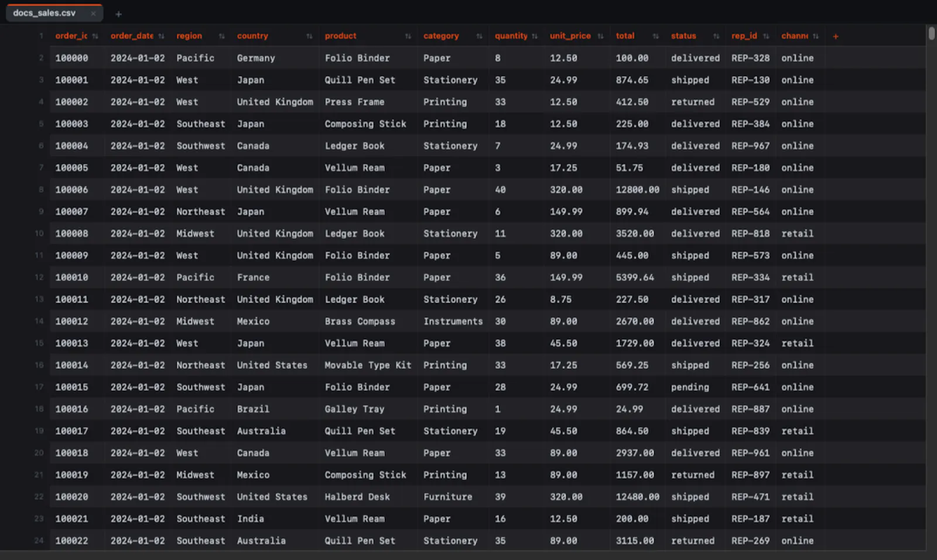
Task: Click the Furniture category cell
Action: click(x=454, y=497)
